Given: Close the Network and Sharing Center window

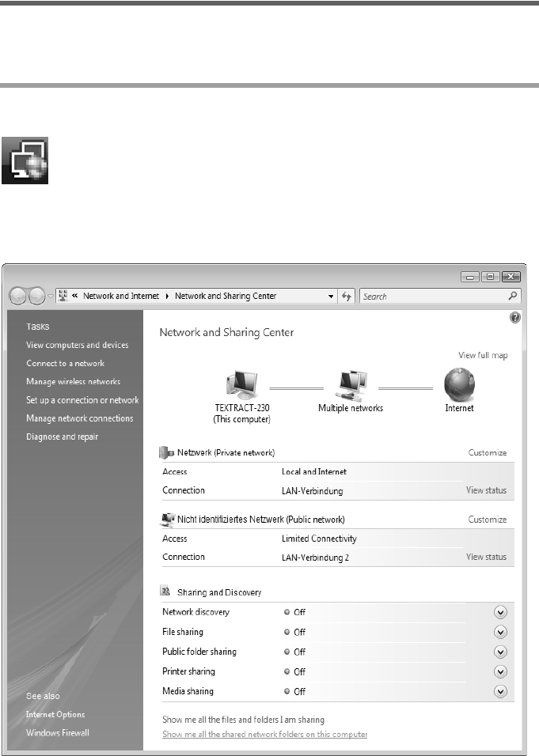Looking at the screenshot, I should 511,277.
